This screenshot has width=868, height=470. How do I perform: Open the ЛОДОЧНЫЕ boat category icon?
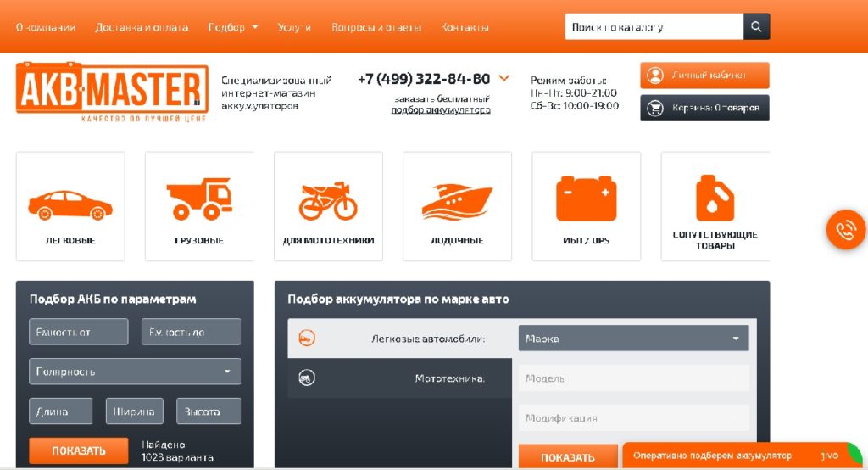point(457,200)
